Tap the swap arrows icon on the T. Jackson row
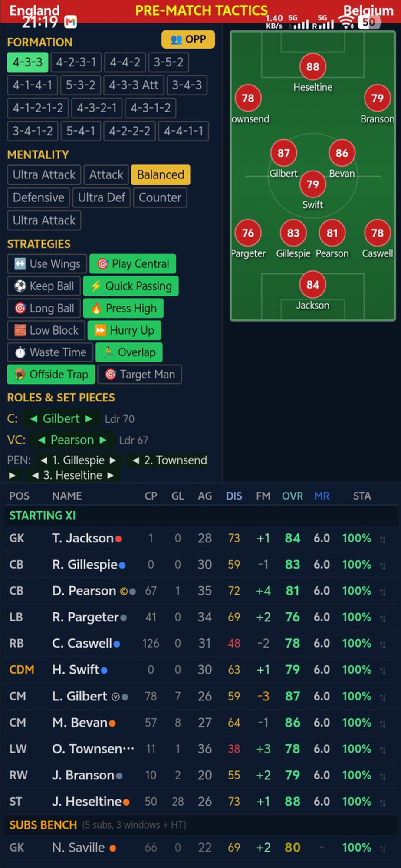The height and width of the screenshot is (868, 401). [382, 539]
